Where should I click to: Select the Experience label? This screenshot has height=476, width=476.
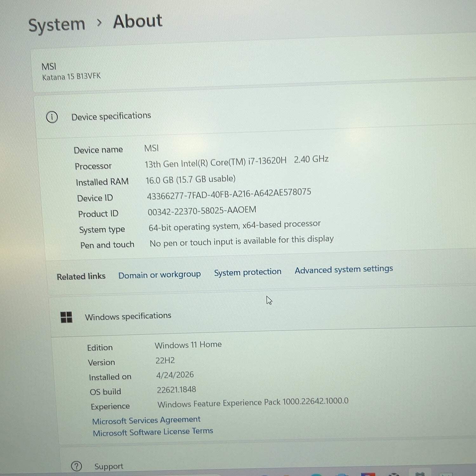(110, 407)
